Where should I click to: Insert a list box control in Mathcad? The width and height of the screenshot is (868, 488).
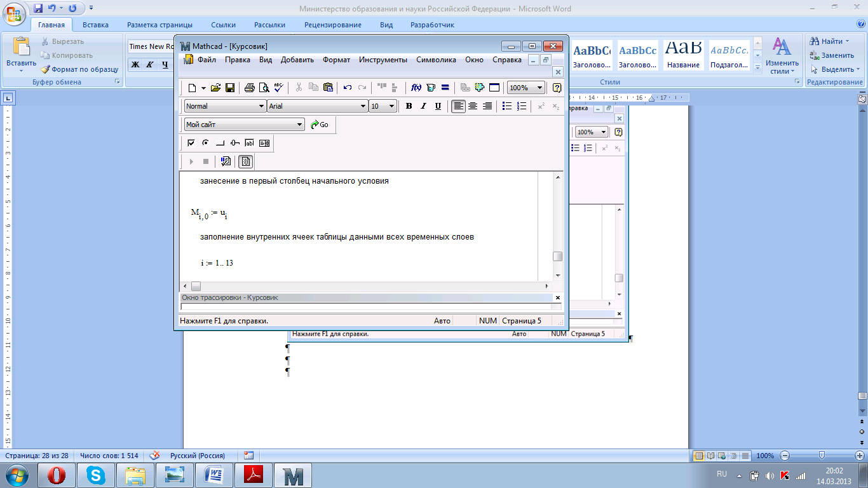click(264, 143)
